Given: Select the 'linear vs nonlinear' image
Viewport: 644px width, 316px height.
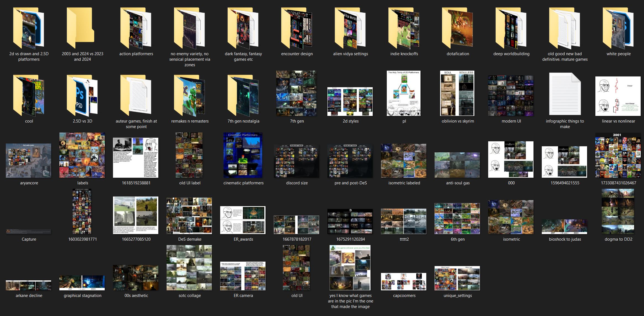Looking at the screenshot, I should [618, 96].
